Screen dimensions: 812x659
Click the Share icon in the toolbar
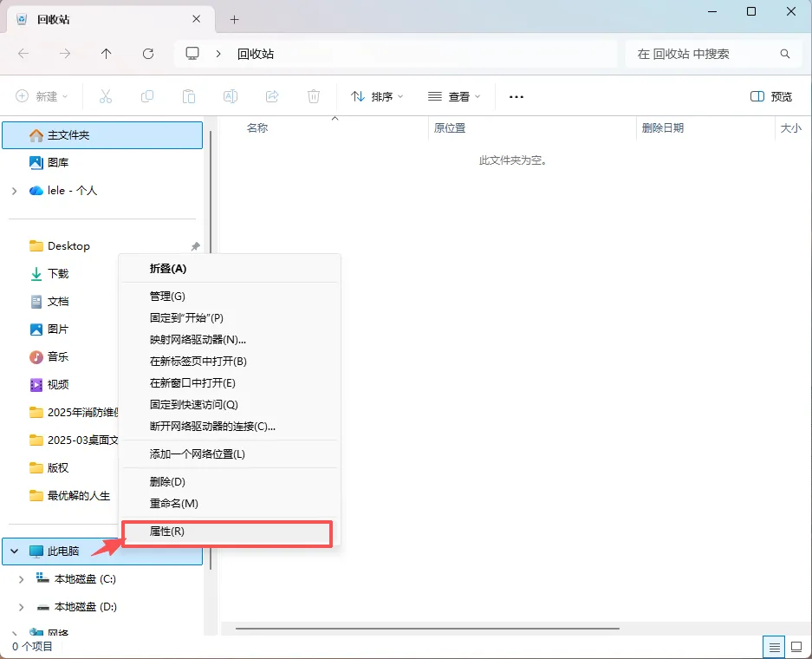coord(272,96)
